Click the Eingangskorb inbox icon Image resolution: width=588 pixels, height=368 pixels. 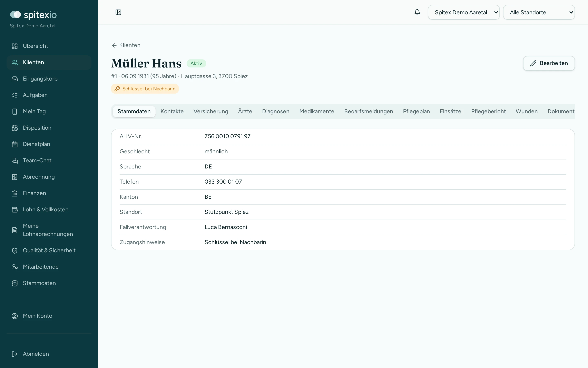pyautogui.click(x=15, y=79)
